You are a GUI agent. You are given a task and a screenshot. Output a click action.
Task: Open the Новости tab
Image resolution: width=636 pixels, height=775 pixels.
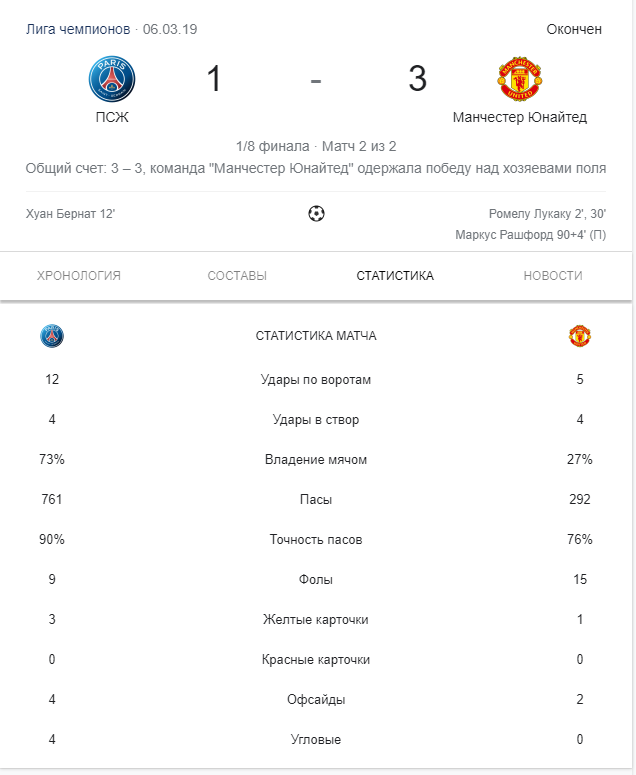pyautogui.click(x=553, y=276)
